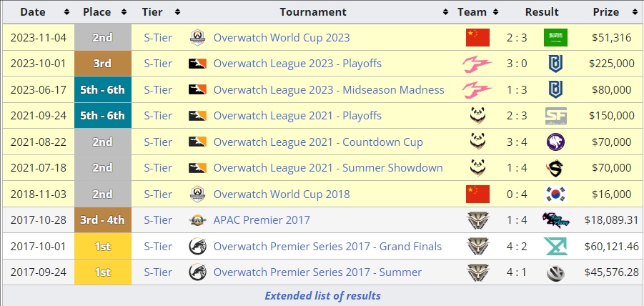Open Extended list of results

(x=322, y=296)
